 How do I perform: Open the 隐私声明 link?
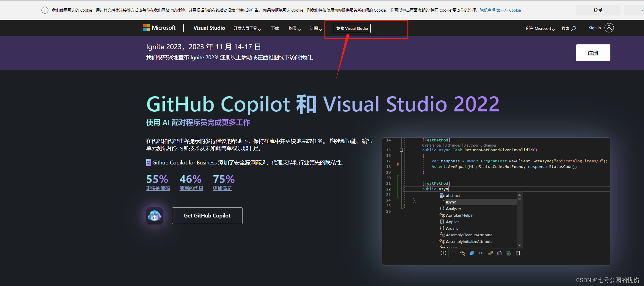pos(487,10)
